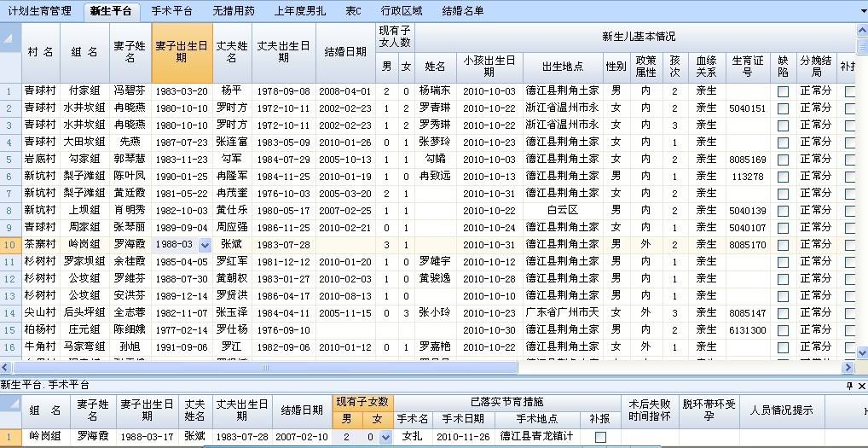Open the 无措用药 tab
The width and height of the screenshot is (868, 448).
coord(233,11)
